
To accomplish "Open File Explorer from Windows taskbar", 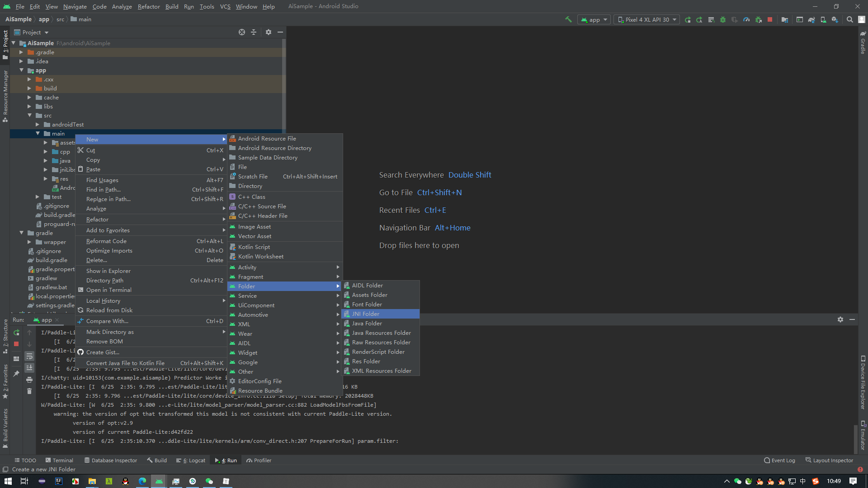I will tap(92, 481).
